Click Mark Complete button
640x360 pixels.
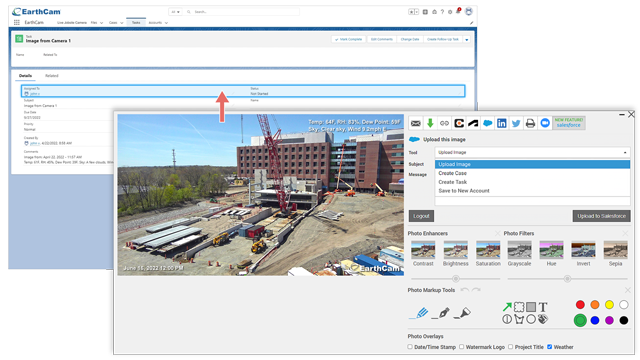coord(349,40)
